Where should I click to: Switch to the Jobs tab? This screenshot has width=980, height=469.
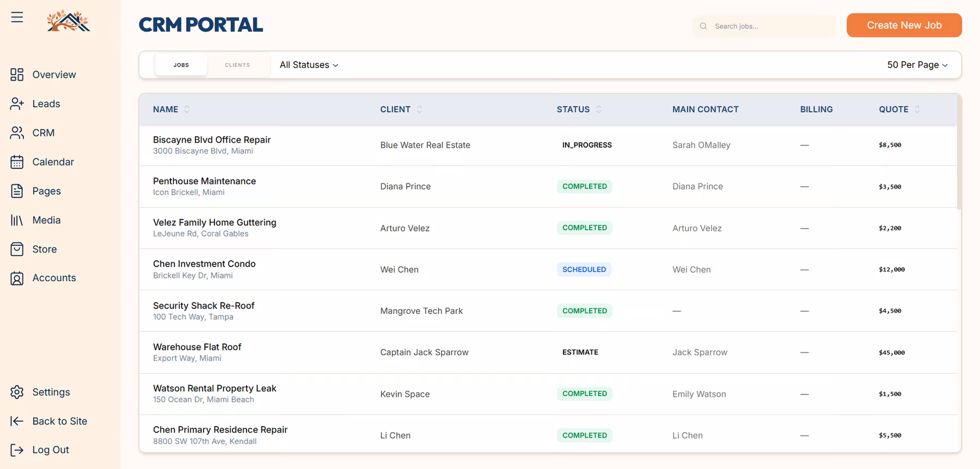pos(181,65)
